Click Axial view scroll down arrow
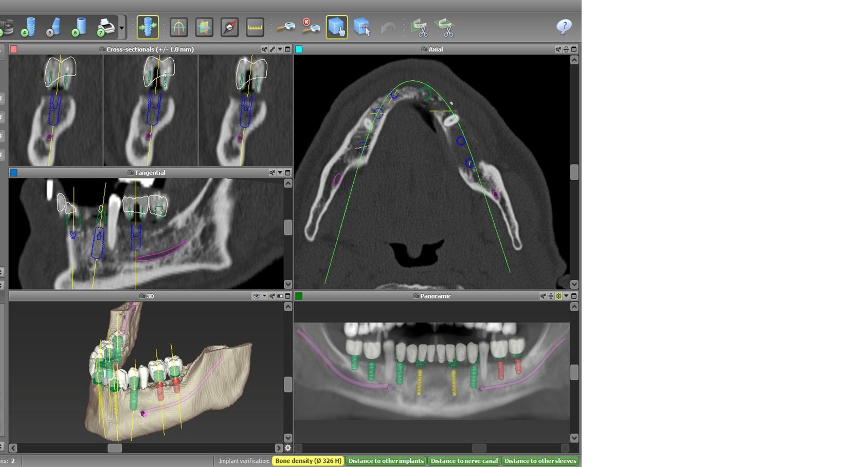The width and height of the screenshot is (868, 467). [x=574, y=284]
